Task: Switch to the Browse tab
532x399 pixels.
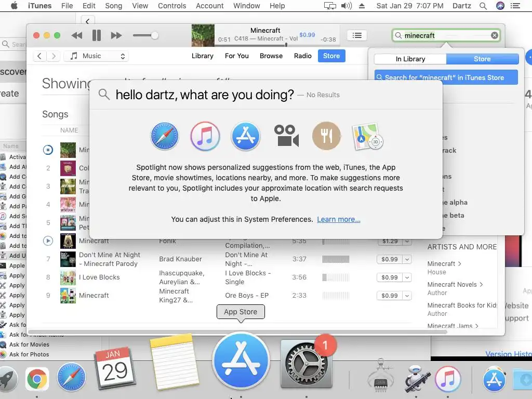Action: click(271, 56)
